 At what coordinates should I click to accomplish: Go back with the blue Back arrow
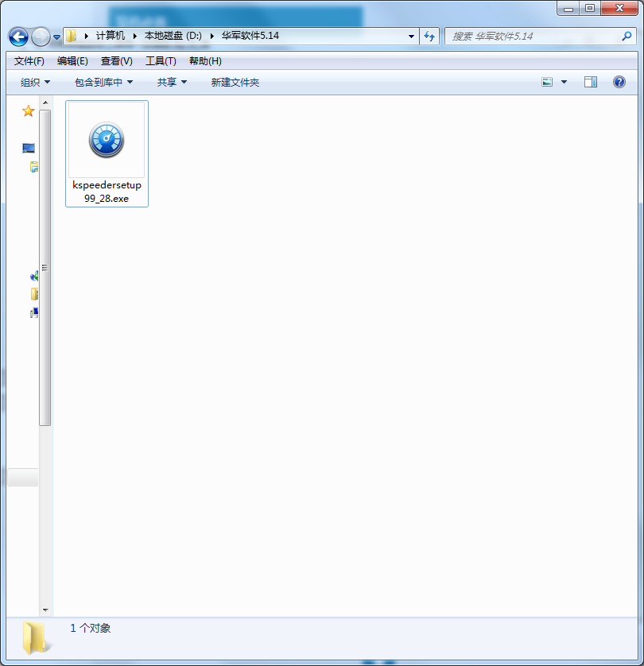(x=18, y=37)
